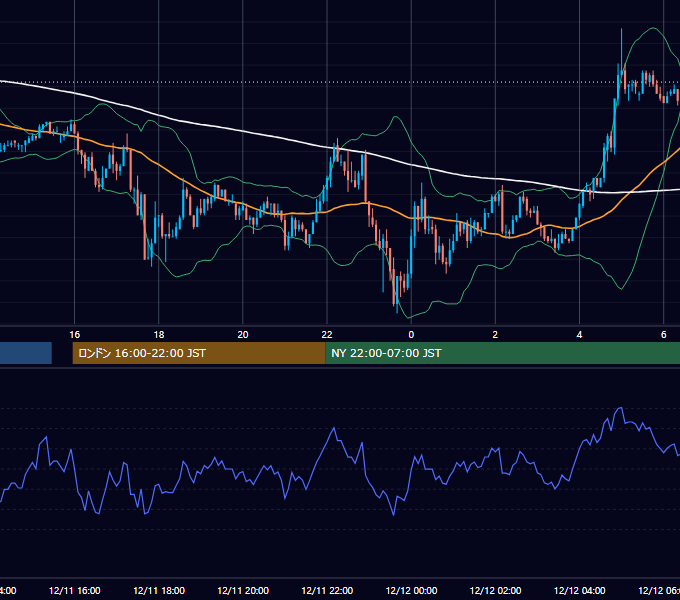The width and height of the screenshot is (680, 600).
Task: Click the 12/12 04:00 date label
Action: click(579, 590)
